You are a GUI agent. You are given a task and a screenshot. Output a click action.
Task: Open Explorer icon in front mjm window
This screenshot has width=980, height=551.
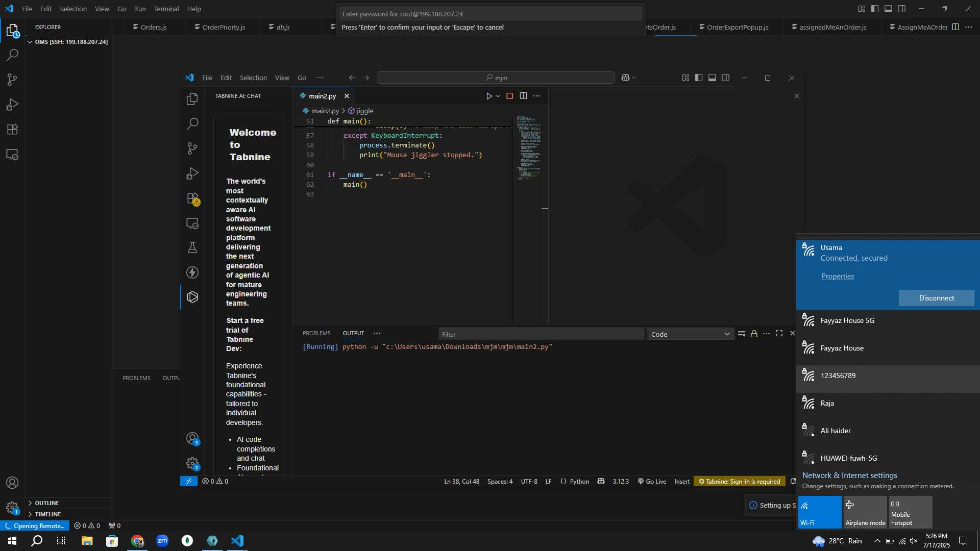(x=192, y=99)
